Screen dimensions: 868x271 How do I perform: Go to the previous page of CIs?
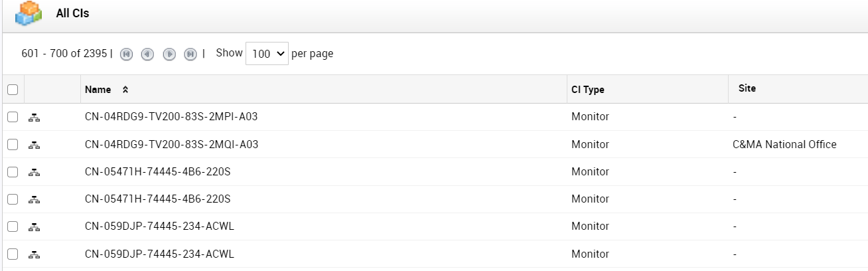[x=148, y=54]
